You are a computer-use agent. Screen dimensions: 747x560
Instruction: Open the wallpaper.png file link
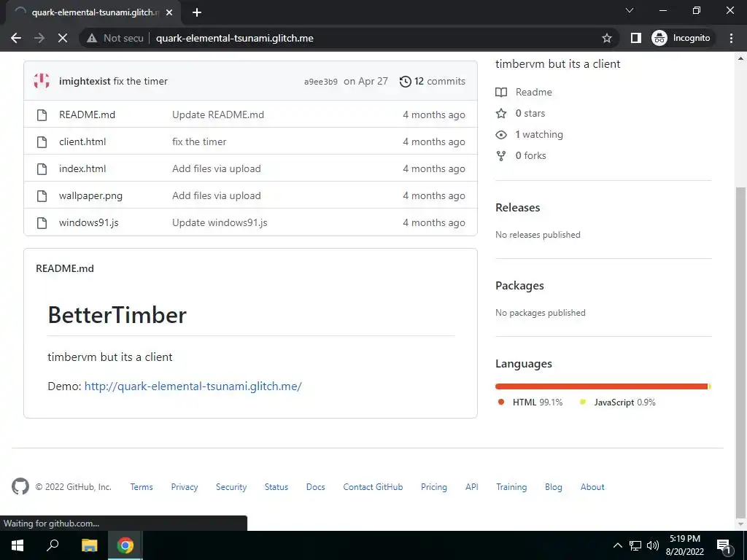click(90, 195)
